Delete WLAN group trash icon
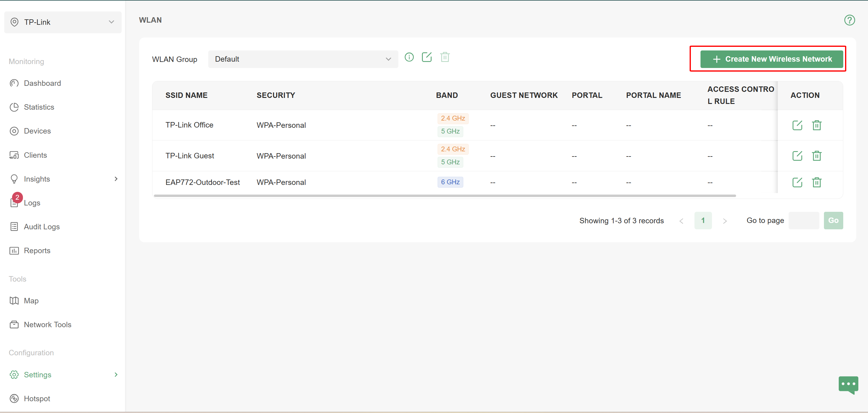868x413 pixels. click(x=445, y=57)
